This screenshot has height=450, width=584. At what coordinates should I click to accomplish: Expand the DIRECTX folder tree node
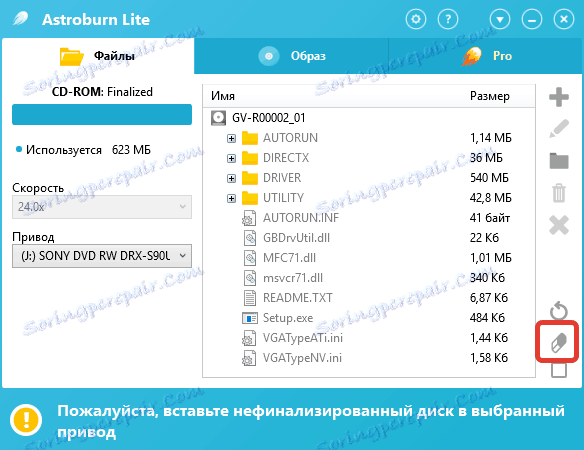pos(231,159)
